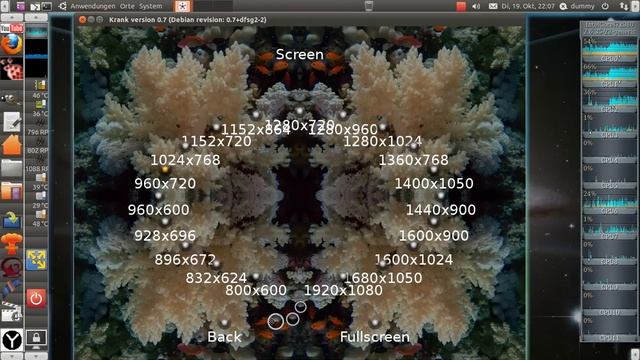The width and height of the screenshot is (640, 360).
Task: Open the clapperboard video icon
Action: coord(11,313)
